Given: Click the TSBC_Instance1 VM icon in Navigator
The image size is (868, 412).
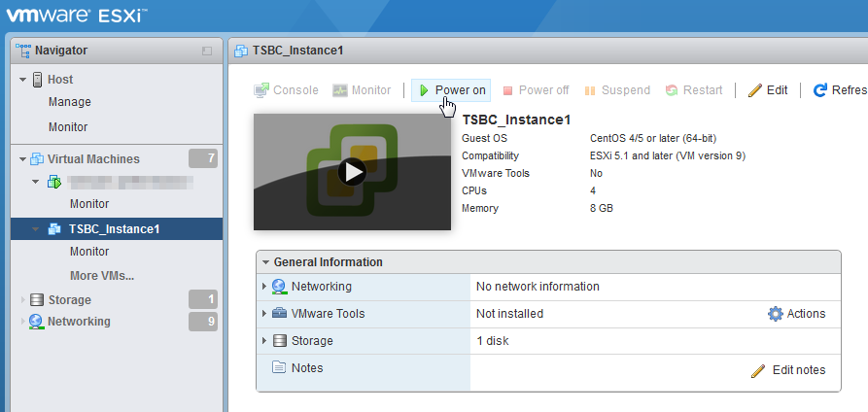Looking at the screenshot, I should tap(54, 228).
